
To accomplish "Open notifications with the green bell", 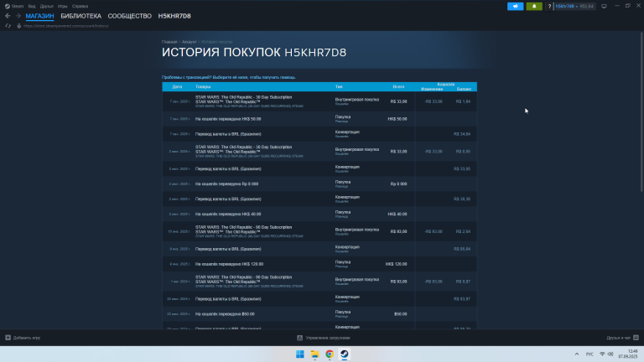I will [534, 6].
